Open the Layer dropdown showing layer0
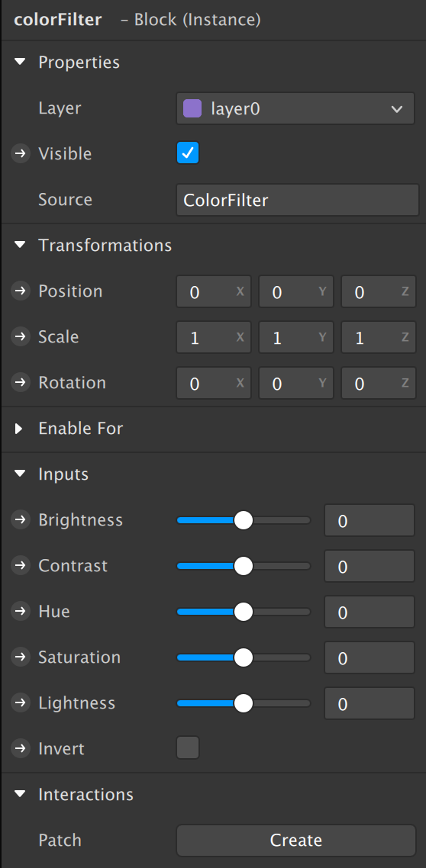 point(295,108)
